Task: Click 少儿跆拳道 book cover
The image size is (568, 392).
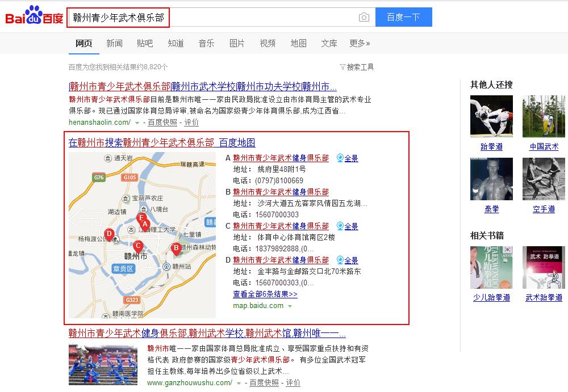Action: [491, 268]
